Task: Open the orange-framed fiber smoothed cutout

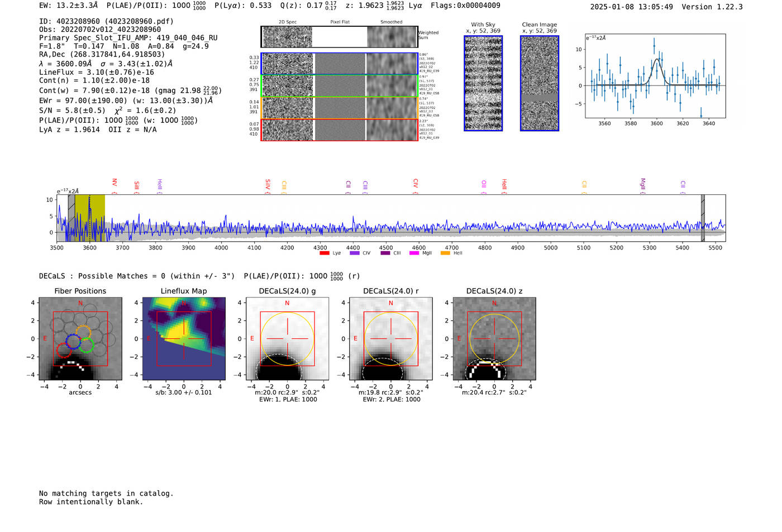Action: click(392, 108)
